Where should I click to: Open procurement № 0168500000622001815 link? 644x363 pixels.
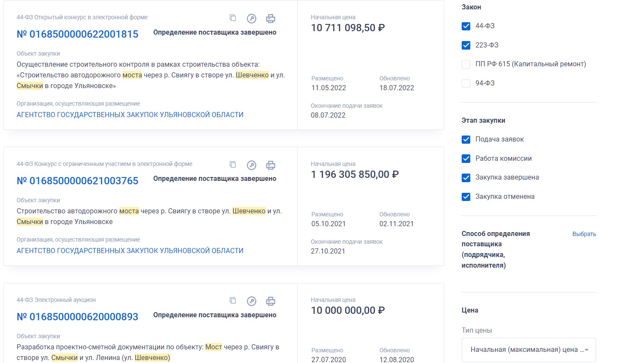[77, 34]
